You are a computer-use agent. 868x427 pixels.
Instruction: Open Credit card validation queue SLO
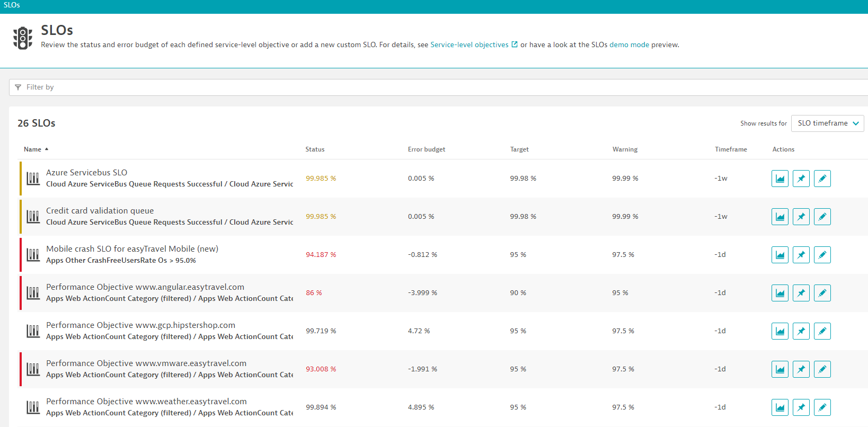pyautogui.click(x=100, y=211)
